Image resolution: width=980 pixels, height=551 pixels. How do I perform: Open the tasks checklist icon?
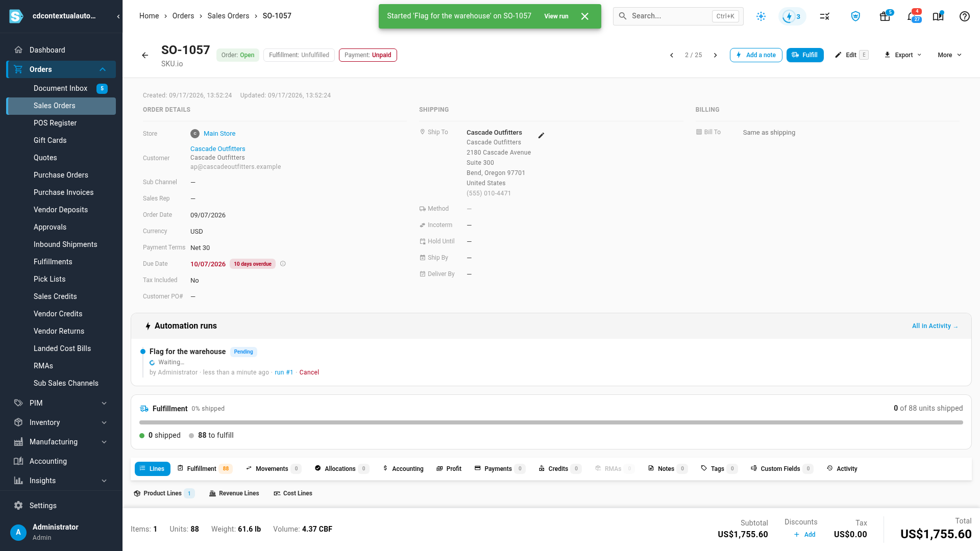tap(824, 16)
